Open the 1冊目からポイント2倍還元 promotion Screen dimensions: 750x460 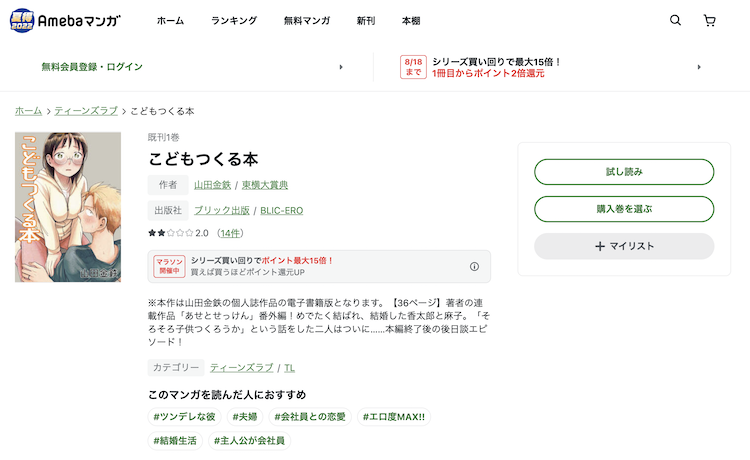coord(488,73)
